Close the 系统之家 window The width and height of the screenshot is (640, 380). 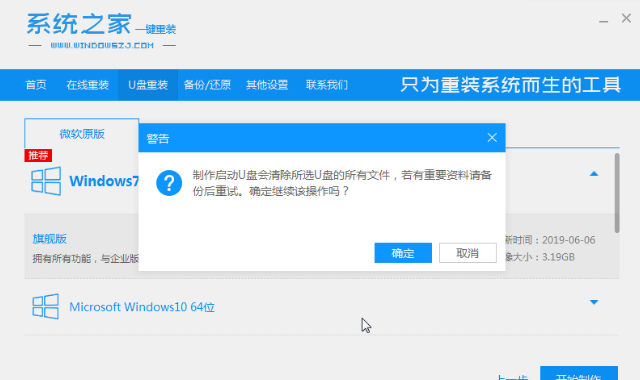pos(626,18)
